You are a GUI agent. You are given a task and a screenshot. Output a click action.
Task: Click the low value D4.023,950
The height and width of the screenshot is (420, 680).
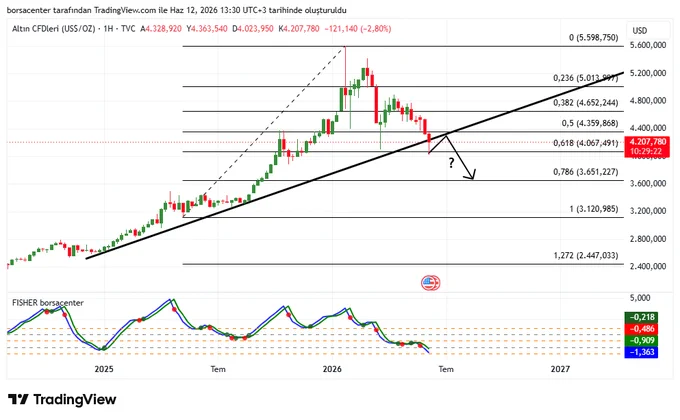click(253, 29)
